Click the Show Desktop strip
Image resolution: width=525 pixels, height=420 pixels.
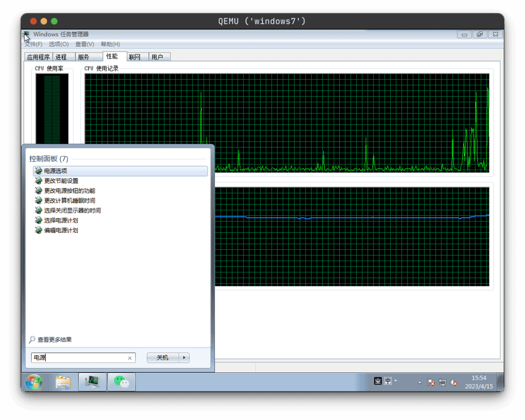pos(501,382)
